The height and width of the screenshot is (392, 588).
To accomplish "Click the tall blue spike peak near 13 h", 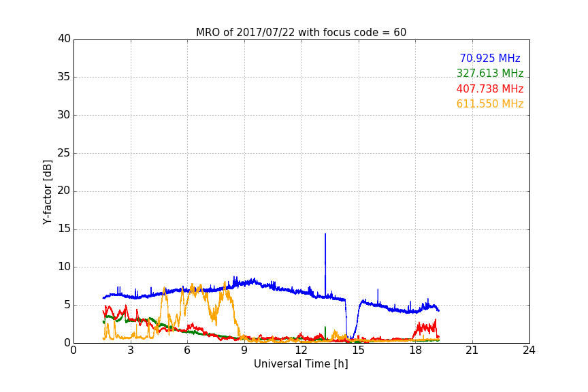I will coord(325,234).
